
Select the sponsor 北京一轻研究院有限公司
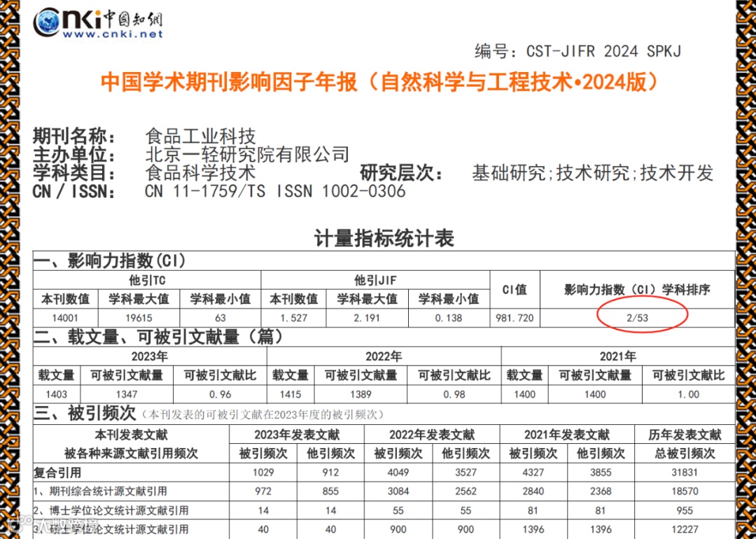(x=247, y=155)
